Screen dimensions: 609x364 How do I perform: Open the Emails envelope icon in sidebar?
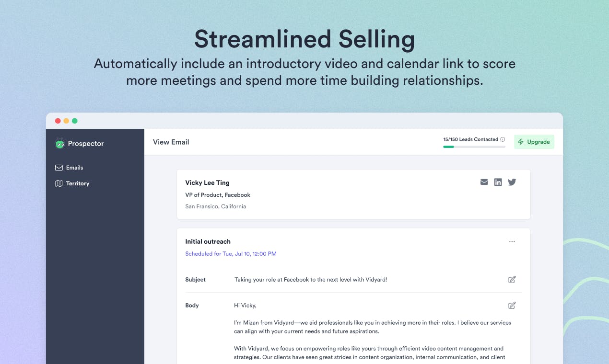pyautogui.click(x=59, y=168)
